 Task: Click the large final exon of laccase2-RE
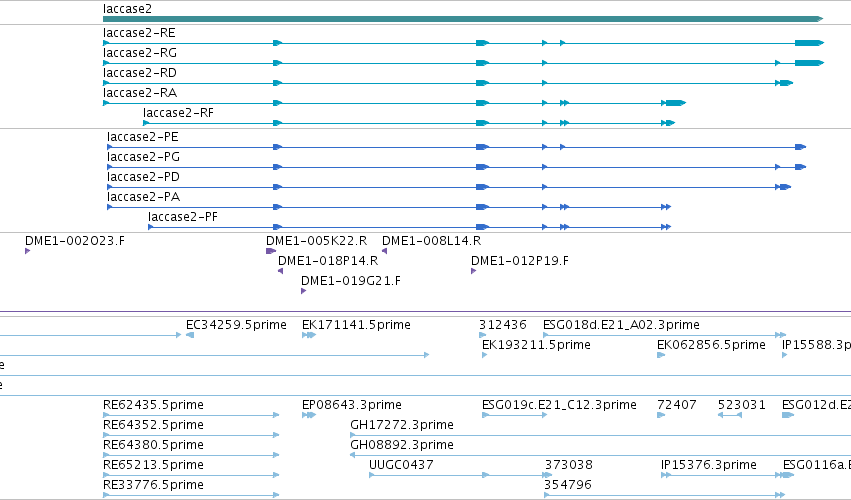pyautogui.click(x=809, y=43)
